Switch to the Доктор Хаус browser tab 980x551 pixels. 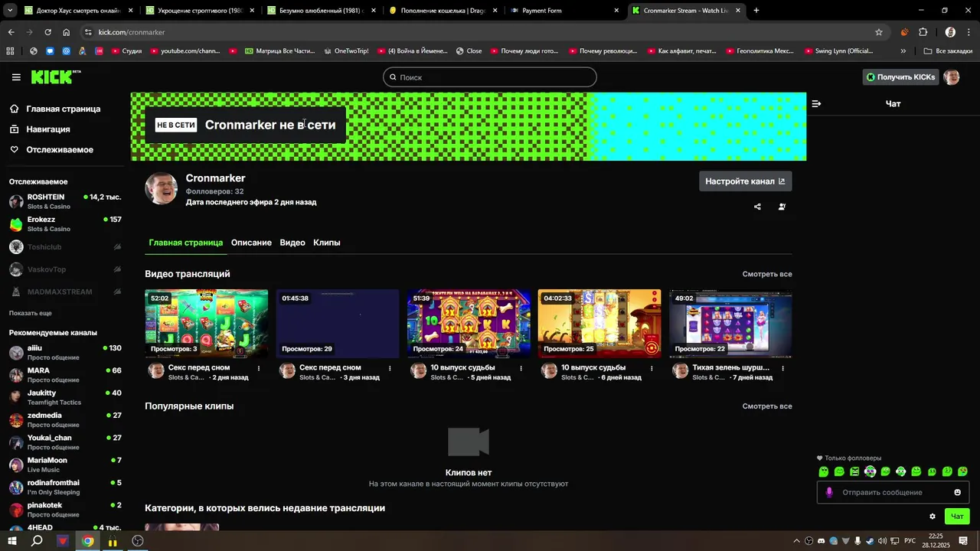coord(79,11)
